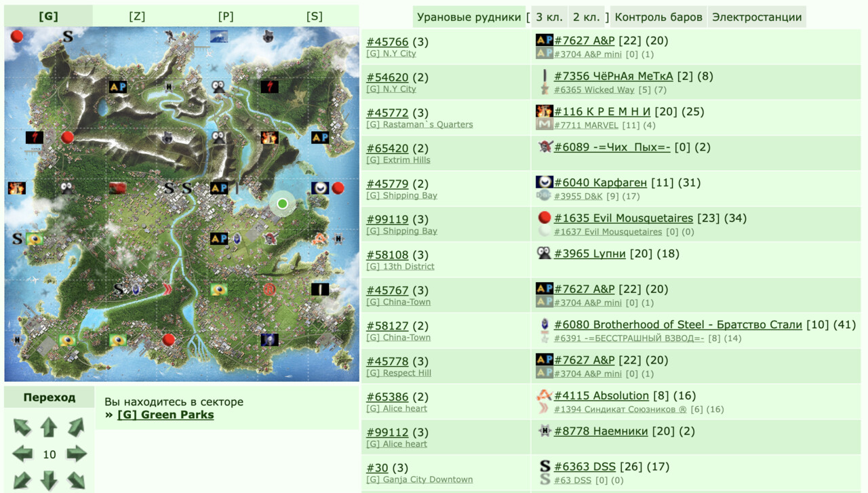This screenshot has width=868, height=493.
Task: Click the Lупни eyes icon in list
Action: [544, 253]
